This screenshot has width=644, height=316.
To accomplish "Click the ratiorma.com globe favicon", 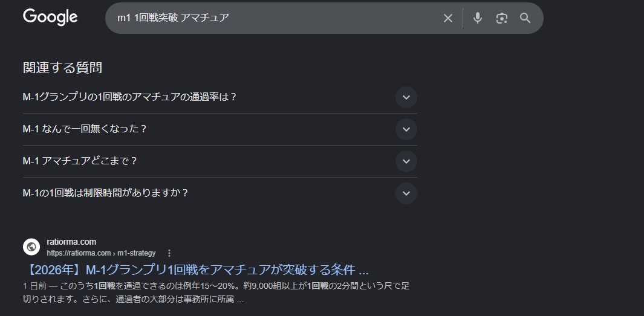I will pos(31,247).
